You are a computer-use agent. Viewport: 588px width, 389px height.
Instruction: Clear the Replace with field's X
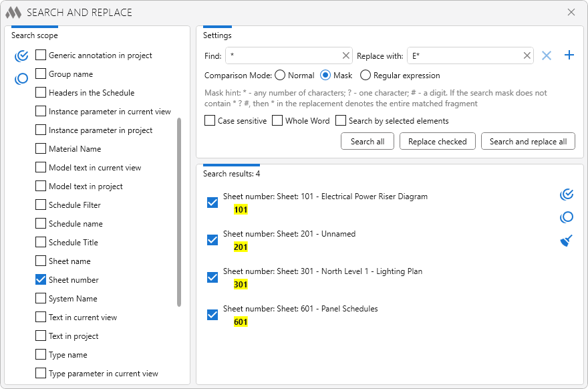[527, 56]
